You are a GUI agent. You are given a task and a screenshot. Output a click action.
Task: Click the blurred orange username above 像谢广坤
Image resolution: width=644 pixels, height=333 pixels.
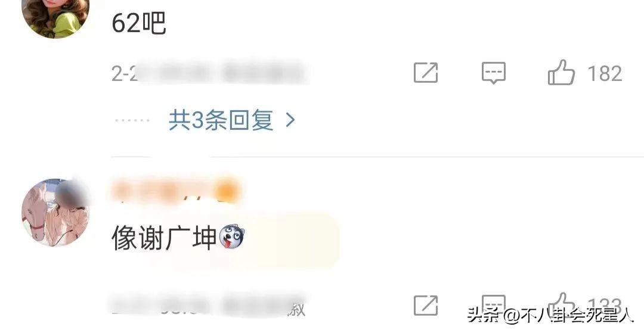click(176, 190)
